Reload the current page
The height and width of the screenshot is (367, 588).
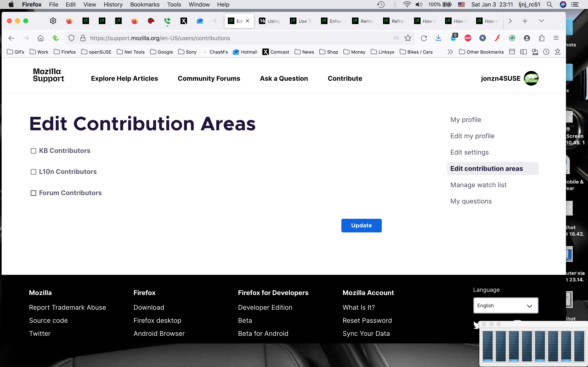[424, 38]
